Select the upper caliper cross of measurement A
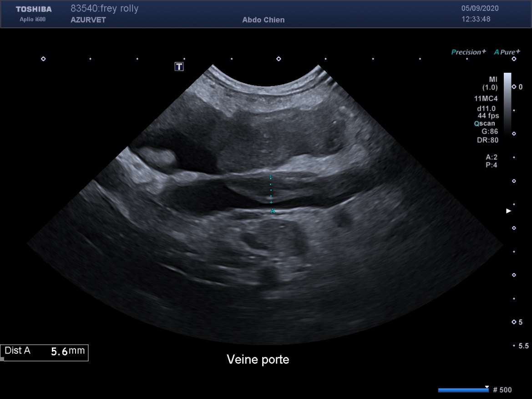The width and height of the screenshot is (532, 399). click(x=270, y=176)
